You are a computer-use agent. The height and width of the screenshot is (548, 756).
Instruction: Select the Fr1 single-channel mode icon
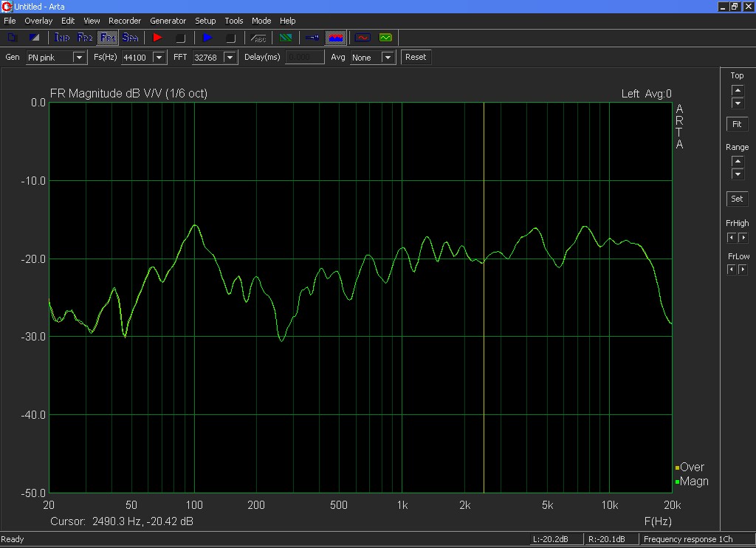tap(108, 37)
